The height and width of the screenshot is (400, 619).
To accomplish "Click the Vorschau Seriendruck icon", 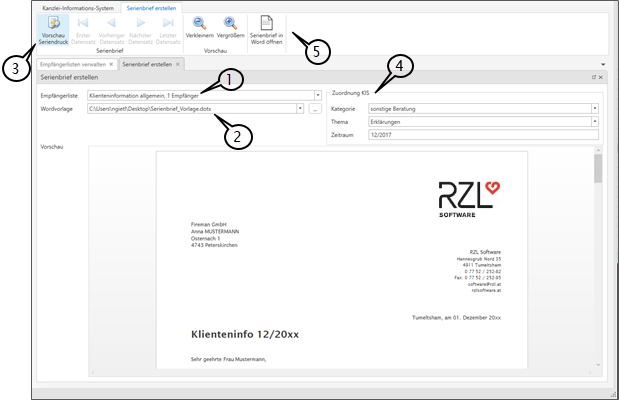I will pyautogui.click(x=54, y=24).
